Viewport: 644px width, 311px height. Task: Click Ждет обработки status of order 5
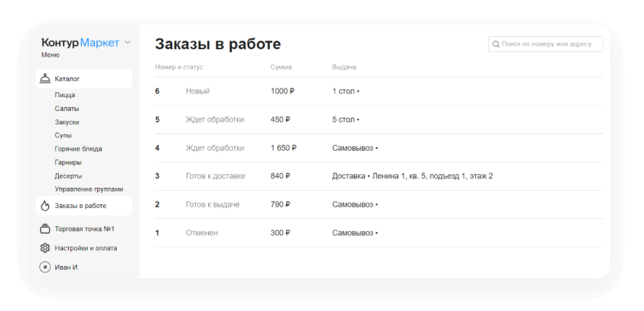[x=215, y=120]
